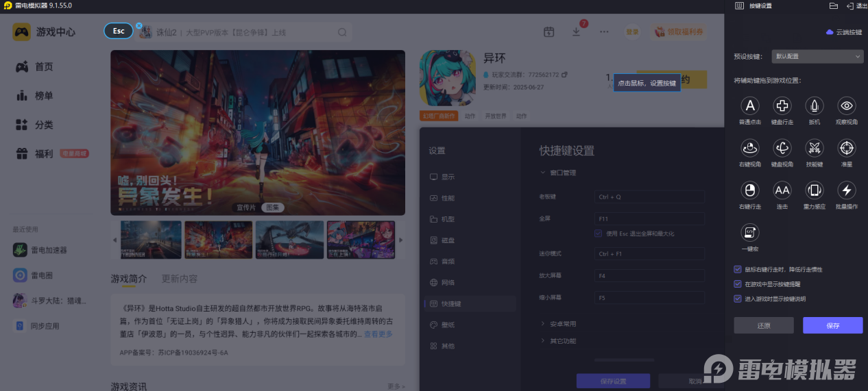Screen dimensions: 868x391
Task: Open 雷电加速器 in recent list
Action: [x=40, y=251]
